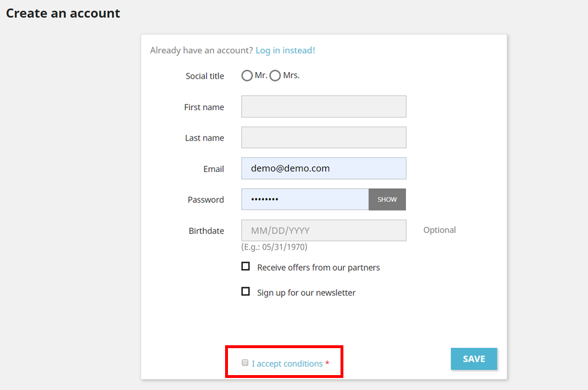Click the Birthdate MM/DD/YYYY input
Viewport: 588px width, 390px height.
click(x=323, y=231)
